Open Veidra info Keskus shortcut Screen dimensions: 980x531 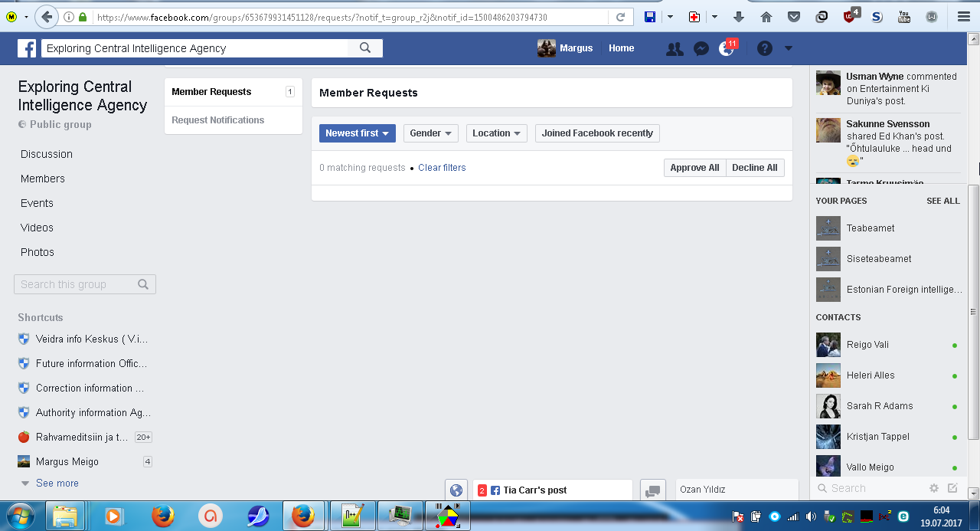point(83,339)
